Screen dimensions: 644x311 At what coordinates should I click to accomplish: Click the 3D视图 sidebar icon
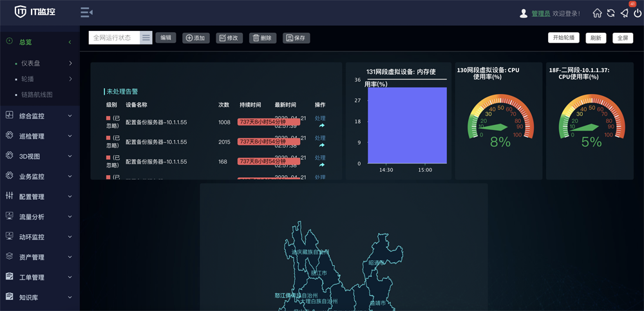pyautogui.click(x=10, y=155)
